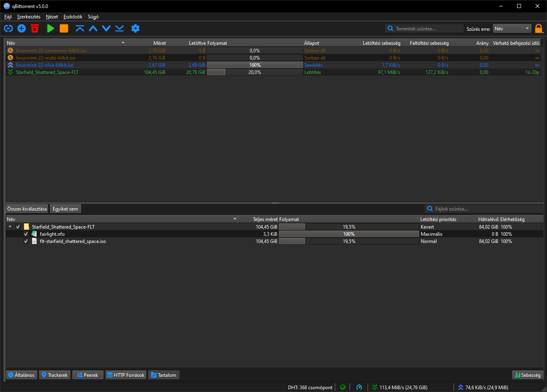This screenshot has width=547, height=392.
Task: Click the green start torrent play icon
Action: pos(50,28)
